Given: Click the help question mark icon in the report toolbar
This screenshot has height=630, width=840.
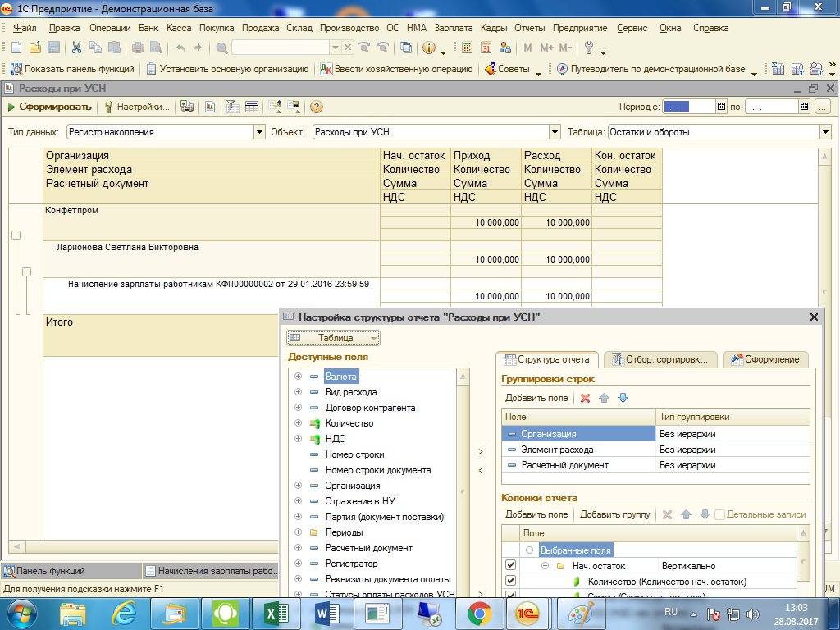Looking at the screenshot, I should click(316, 107).
